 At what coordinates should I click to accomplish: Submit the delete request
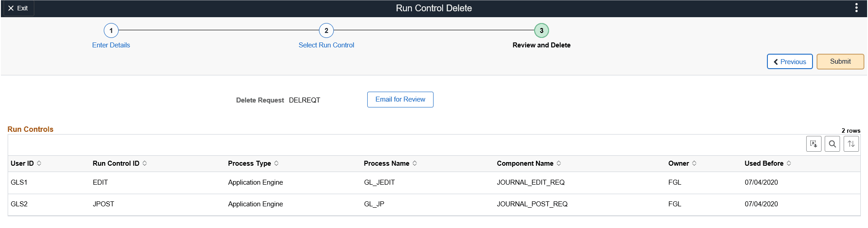[840, 62]
